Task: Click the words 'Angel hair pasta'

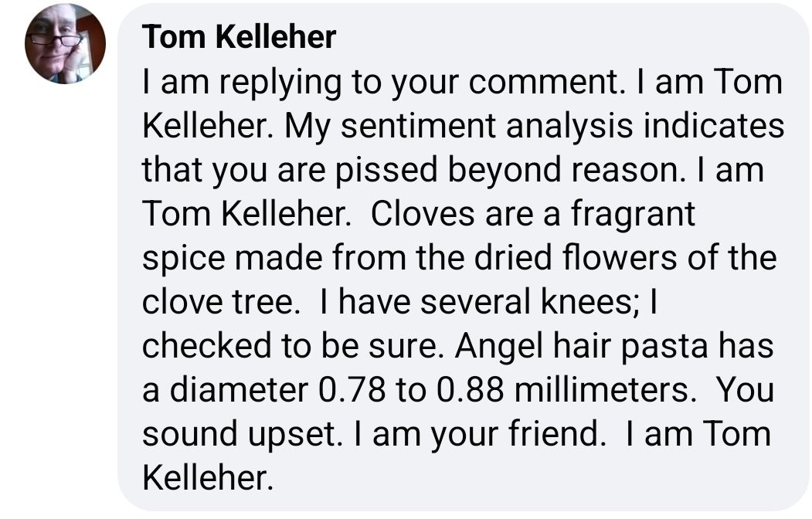Action: click(581, 347)
